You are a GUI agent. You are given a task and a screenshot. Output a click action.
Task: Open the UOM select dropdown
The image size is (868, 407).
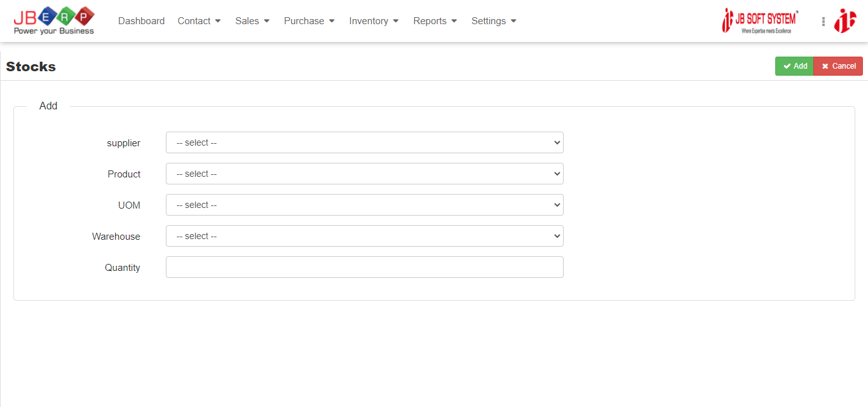pos(365,205)
